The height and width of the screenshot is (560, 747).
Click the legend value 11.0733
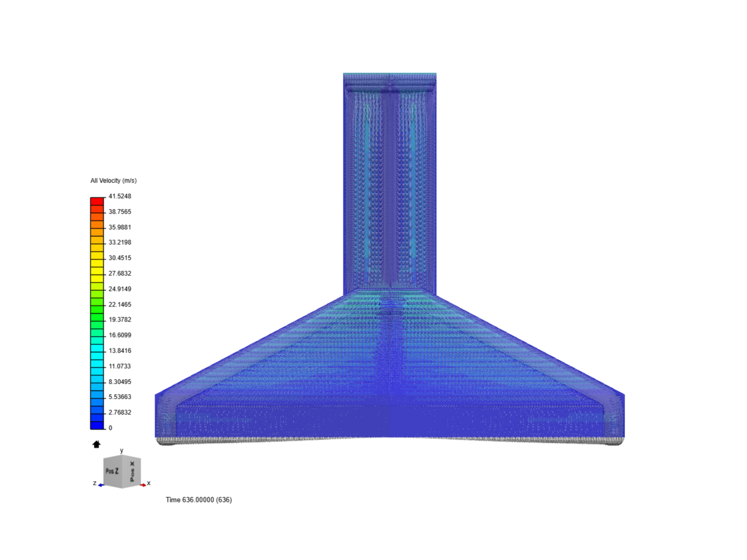click(x=120, y=366)
